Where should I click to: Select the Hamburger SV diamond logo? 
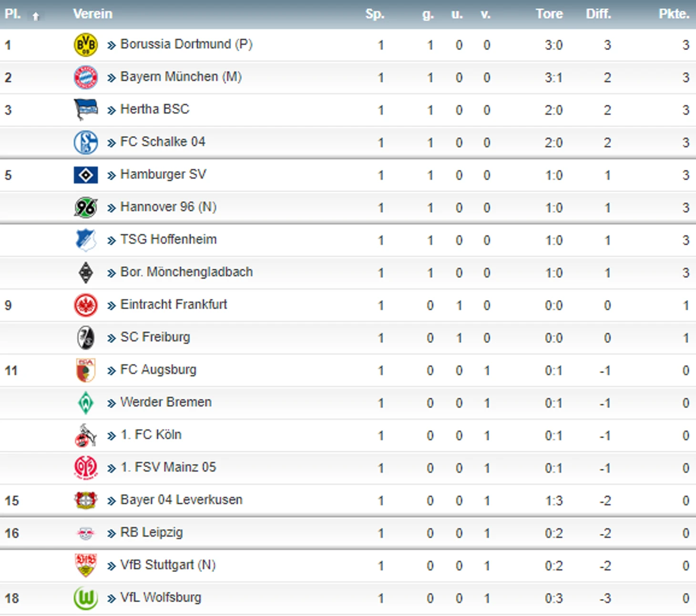86,175
